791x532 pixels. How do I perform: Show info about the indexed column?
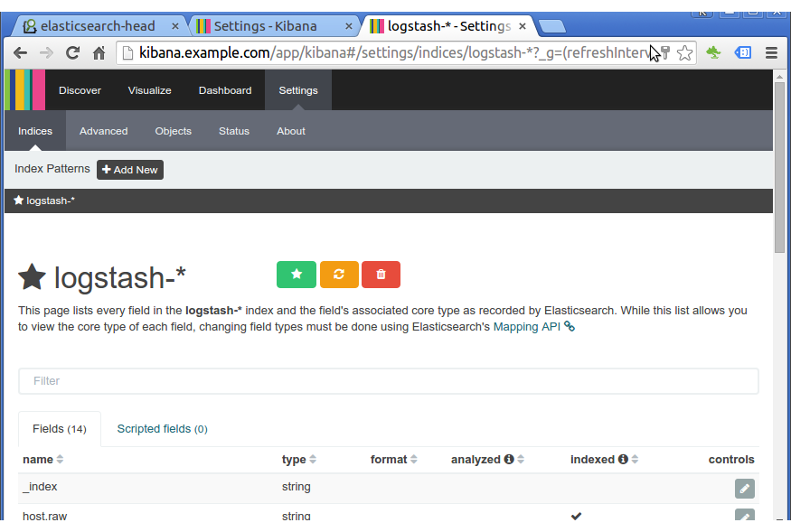[x=623, y=459]
